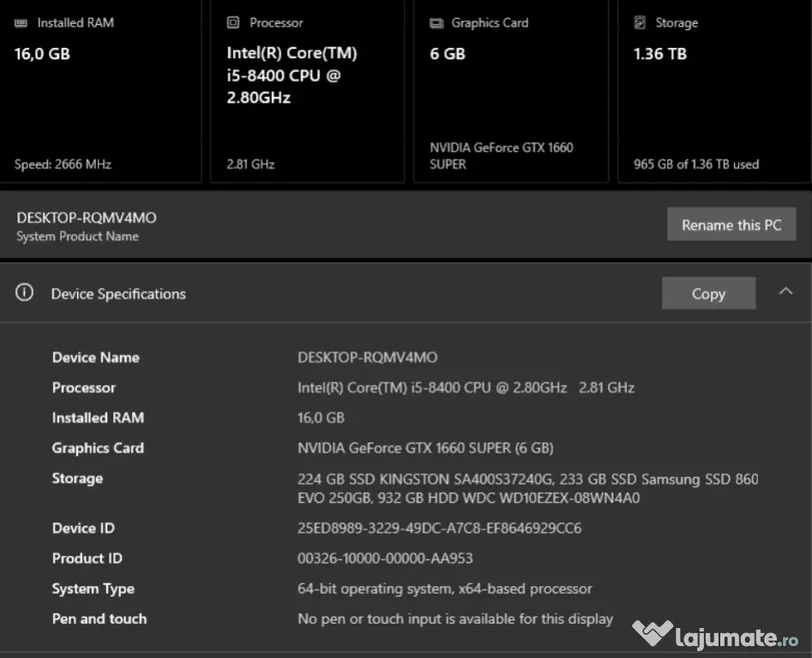Click the 'Pen and touch' row label
This screenshot has width=812, height=658.
99,619
